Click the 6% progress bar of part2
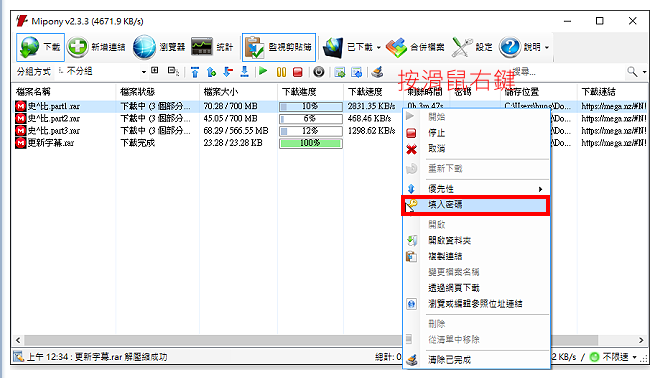 [311, 119]
